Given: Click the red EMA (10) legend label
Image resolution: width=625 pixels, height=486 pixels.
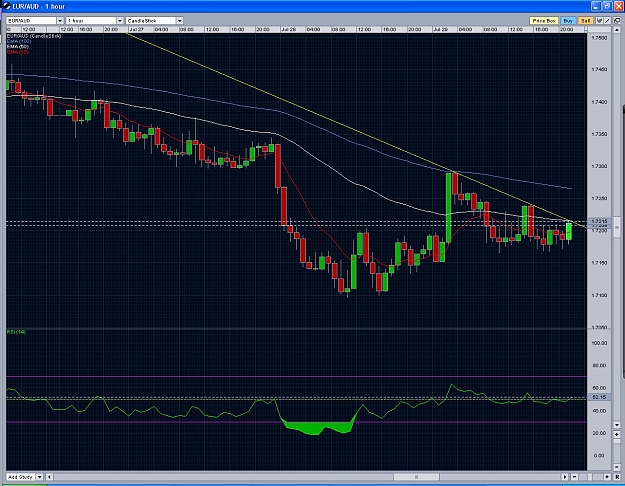Looking at the screenshot, I should pos(18,52).
